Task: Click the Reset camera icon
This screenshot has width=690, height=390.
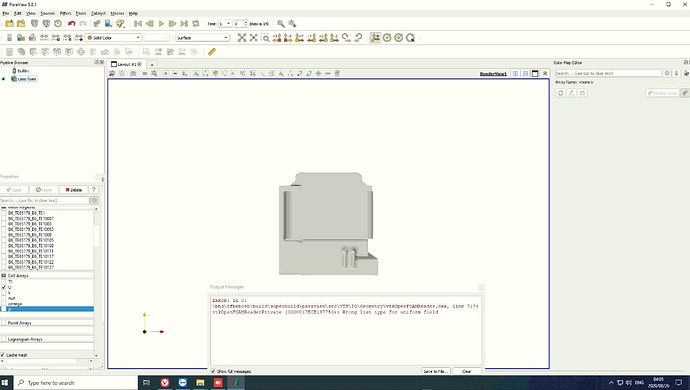Action: 242,38
